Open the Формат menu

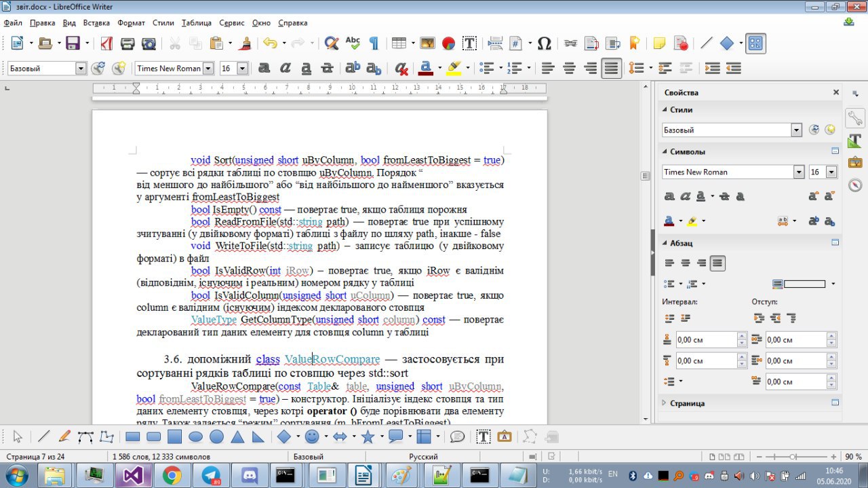[131, 22]
